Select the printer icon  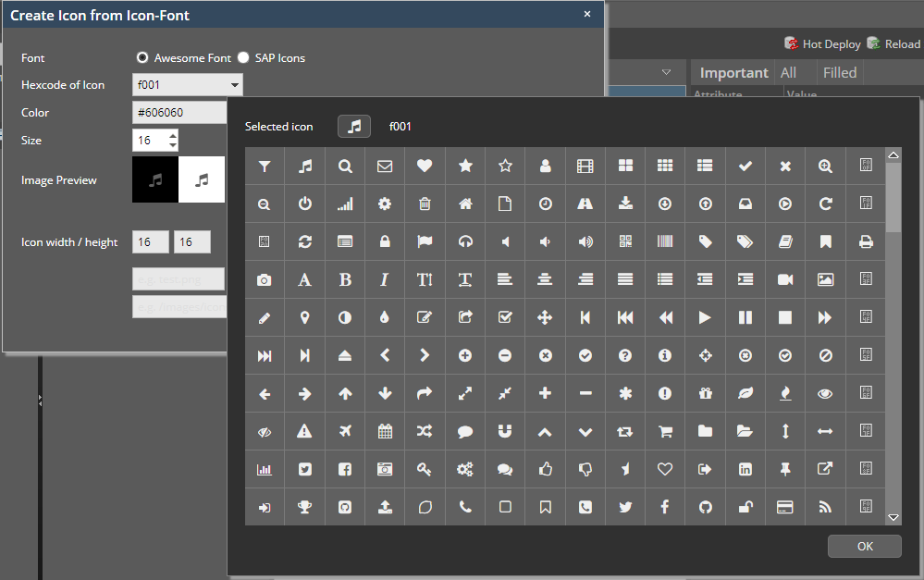tap(865, 241)
